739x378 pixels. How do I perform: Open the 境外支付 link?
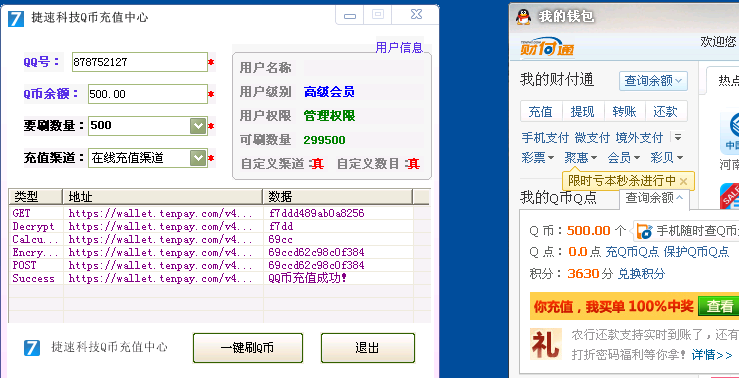[x=639, y=138]
